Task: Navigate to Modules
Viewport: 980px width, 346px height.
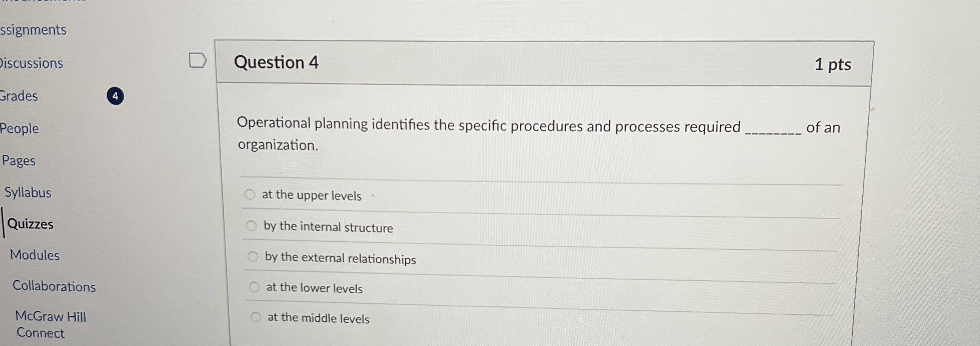Action: (x=35, y=256)
